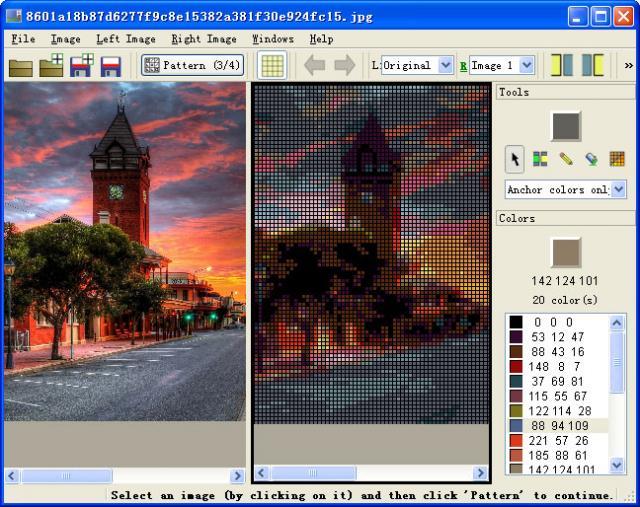640x507 pixels.
Task: Open the Windows menu
Action: [x=272, y=39]
